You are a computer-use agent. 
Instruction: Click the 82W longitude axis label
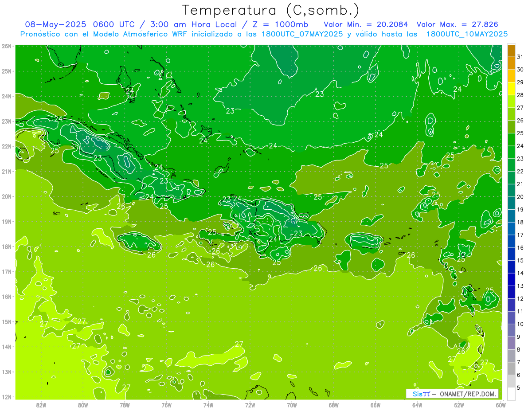click(41, 405)
